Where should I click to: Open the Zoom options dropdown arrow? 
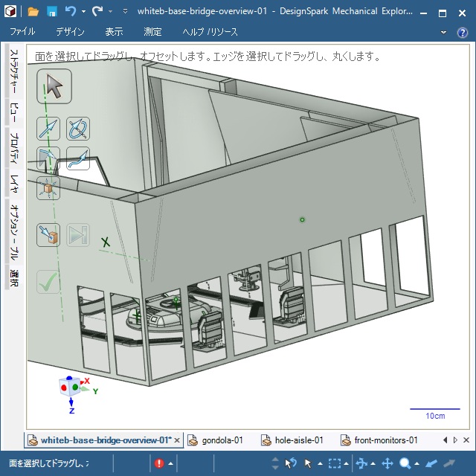416,463
